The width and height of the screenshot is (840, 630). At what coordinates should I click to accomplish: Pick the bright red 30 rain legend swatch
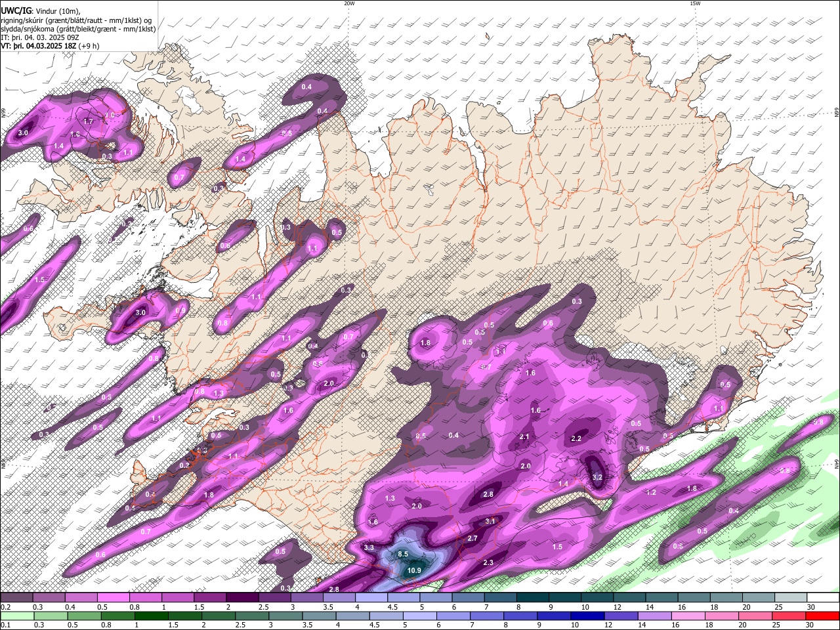tap(822, 616)
